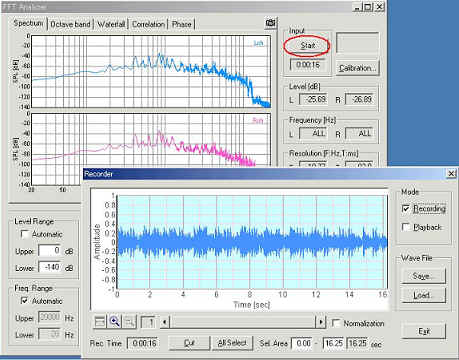This screenshot has width=459, height=360.
Task: Click the right arrow of the waveform scrollbar
Action: (321, 322)
